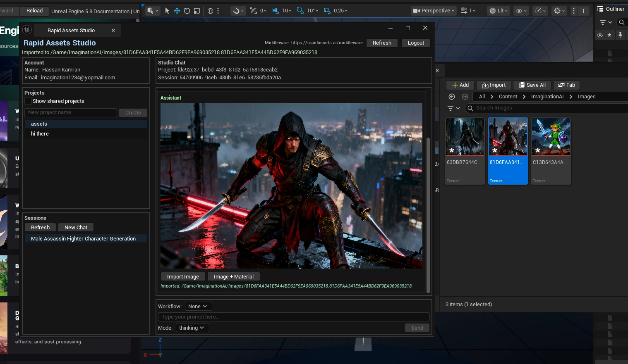This screenshot has height=364, width=628.
Task: Select the arrow Select tool in viewport toolbar
Action: coord(167,11)
